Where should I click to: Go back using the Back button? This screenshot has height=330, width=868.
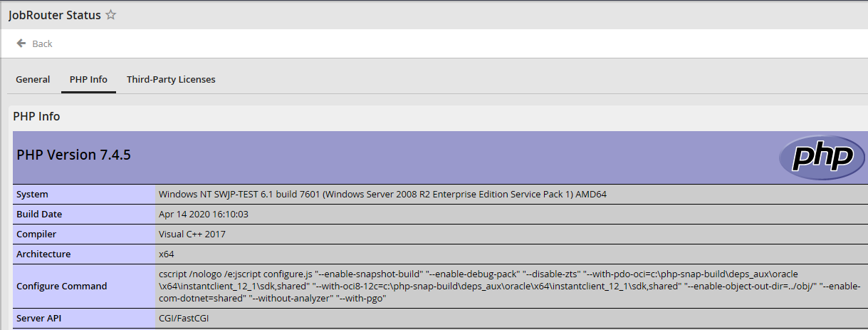35,43
